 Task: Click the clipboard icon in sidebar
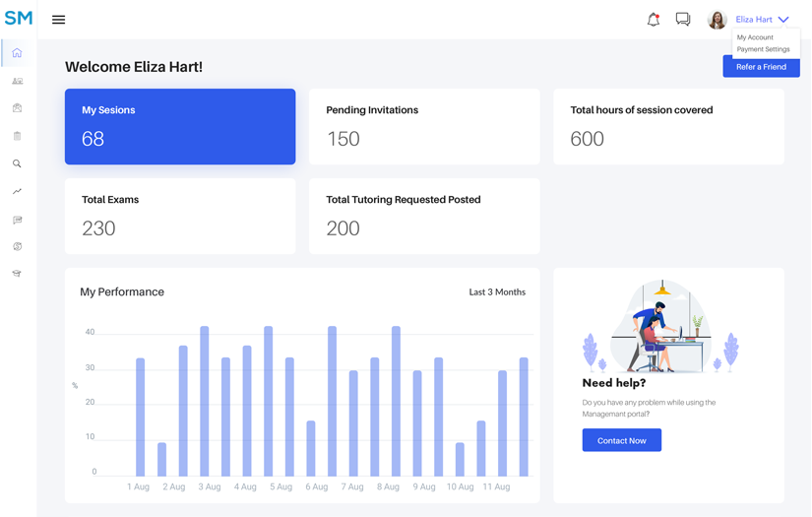[x=17, y=136]
